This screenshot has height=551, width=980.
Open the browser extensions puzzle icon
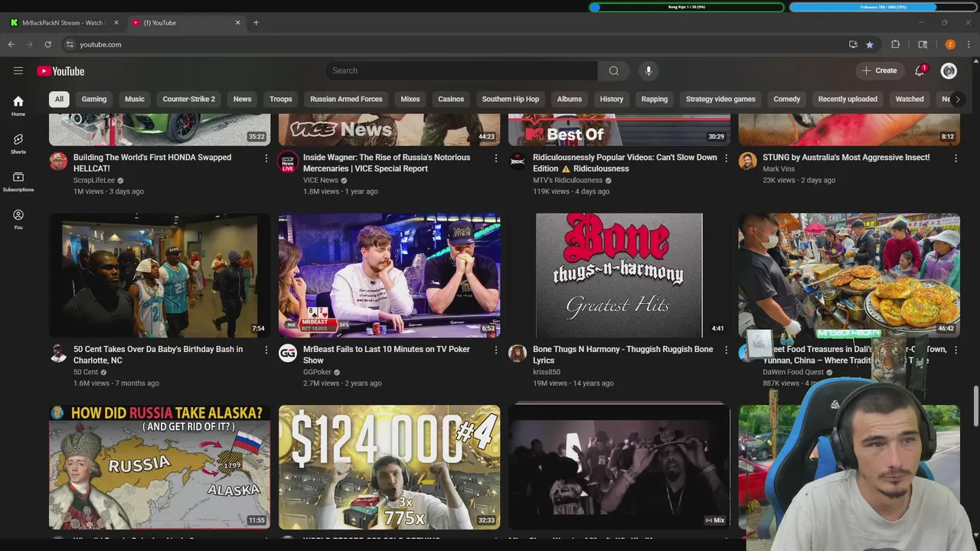click(x=895, y=44)
